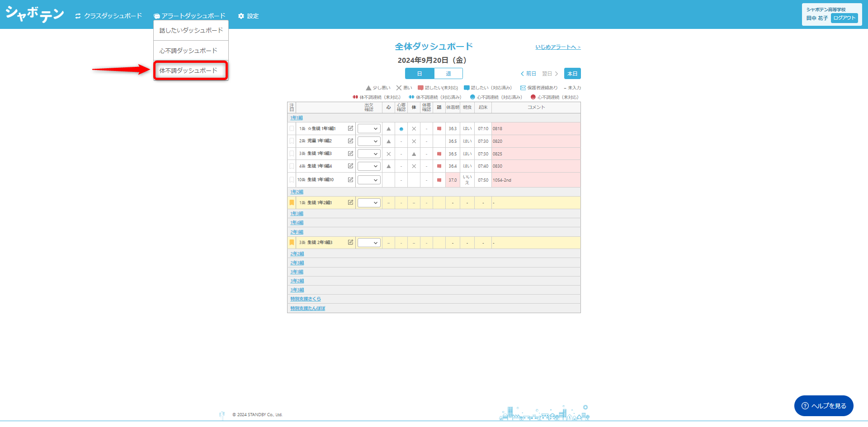
Task: Open attendance dropdown for 生徒 1年1組3
Action: [369, 154]
